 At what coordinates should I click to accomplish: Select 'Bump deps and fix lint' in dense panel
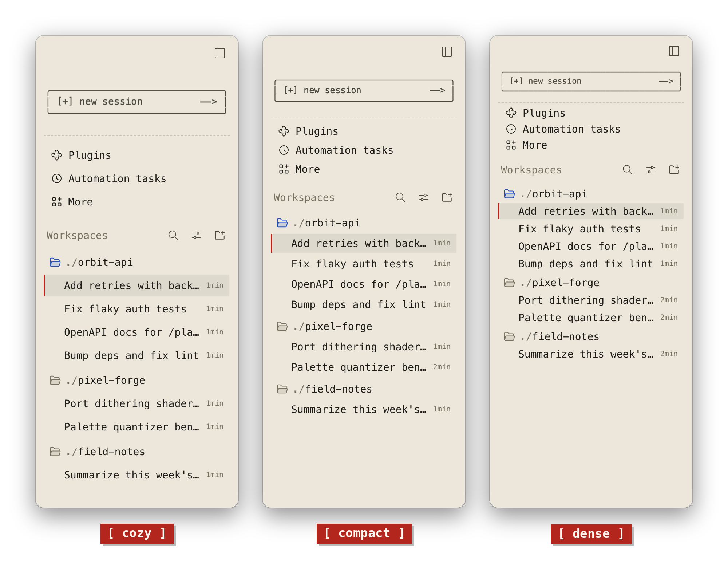(591, 264)
